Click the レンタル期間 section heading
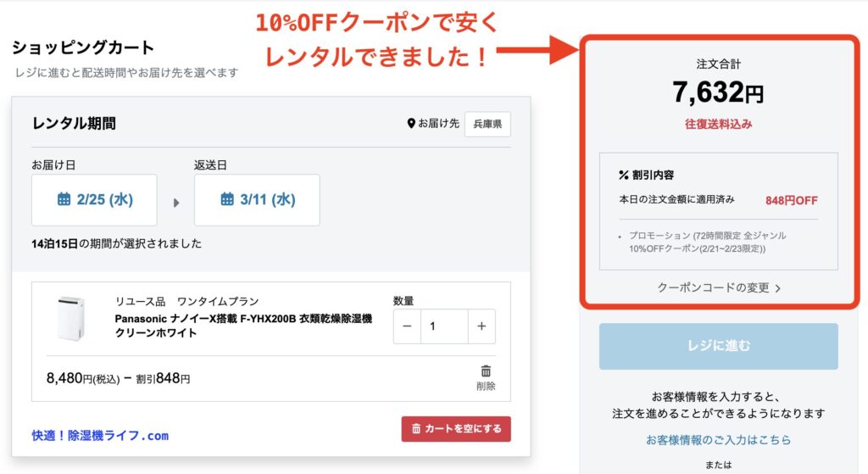The image size is (868, 474). pyautogui.click(x=74, y=124)
